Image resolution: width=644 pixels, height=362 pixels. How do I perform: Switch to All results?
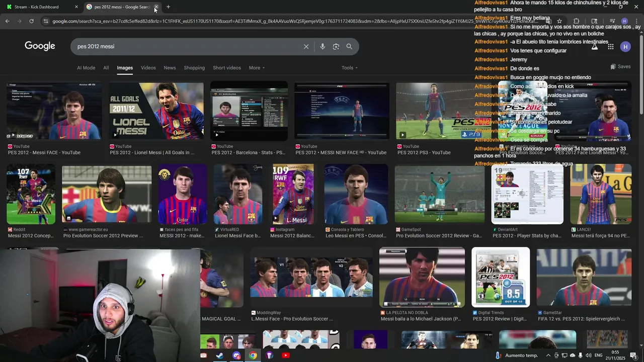[x=106, y=68]
